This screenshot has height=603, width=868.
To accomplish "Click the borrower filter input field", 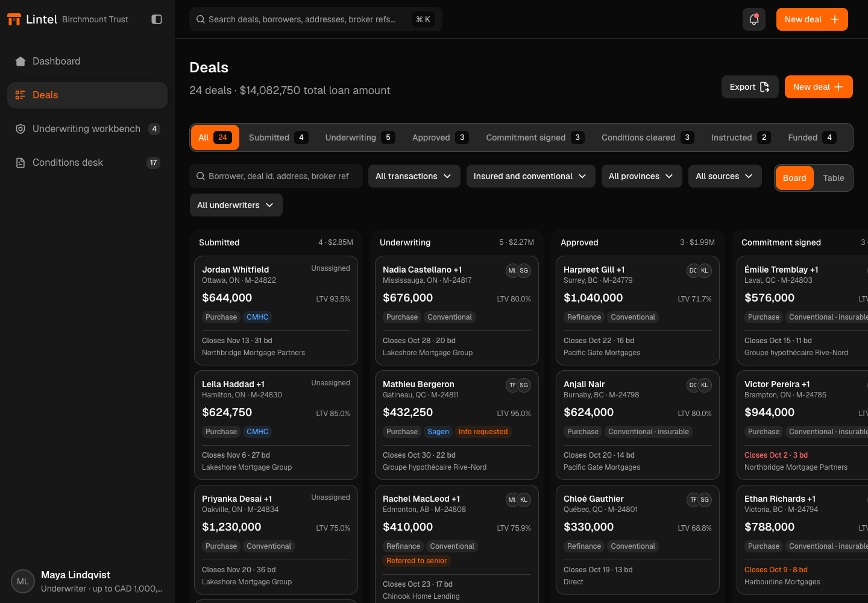I will pos(276,176).
